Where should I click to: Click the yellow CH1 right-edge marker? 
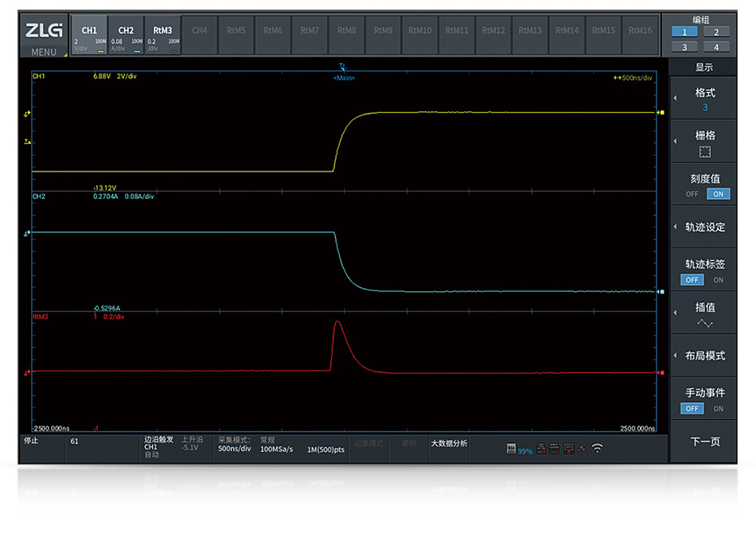(x=661, y=112)
